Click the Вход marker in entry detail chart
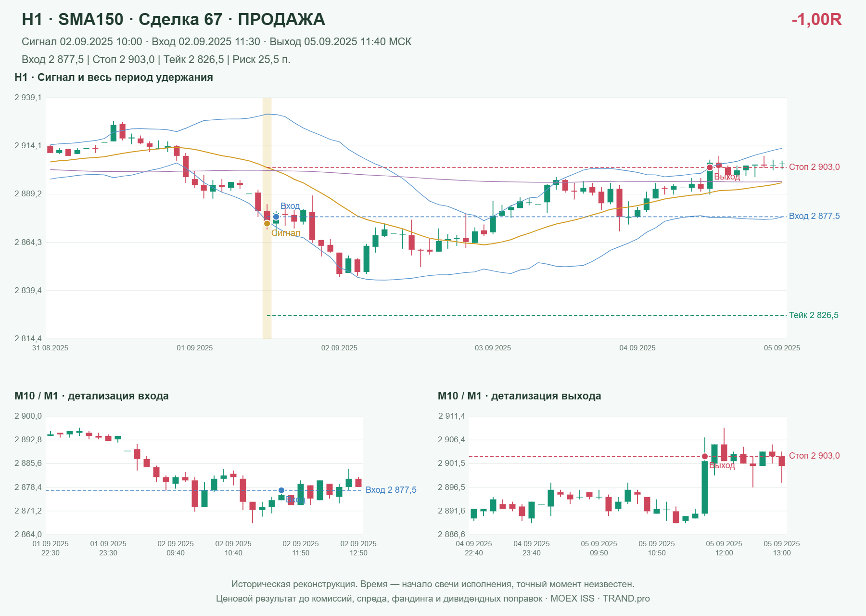This screenshot has height=616, width=866. [x=281, y=490]
